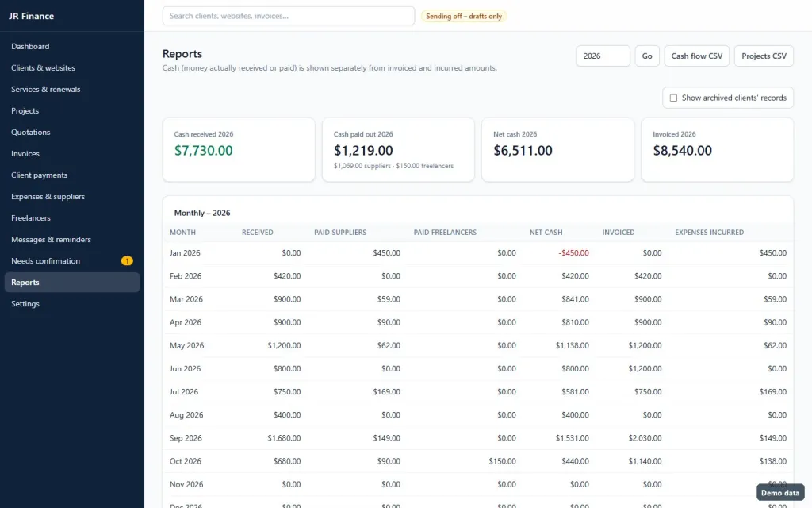The height and width of the screenshot is (508, 812).
Task: Select the Apr 2026 row label
Action: (186, 322)
